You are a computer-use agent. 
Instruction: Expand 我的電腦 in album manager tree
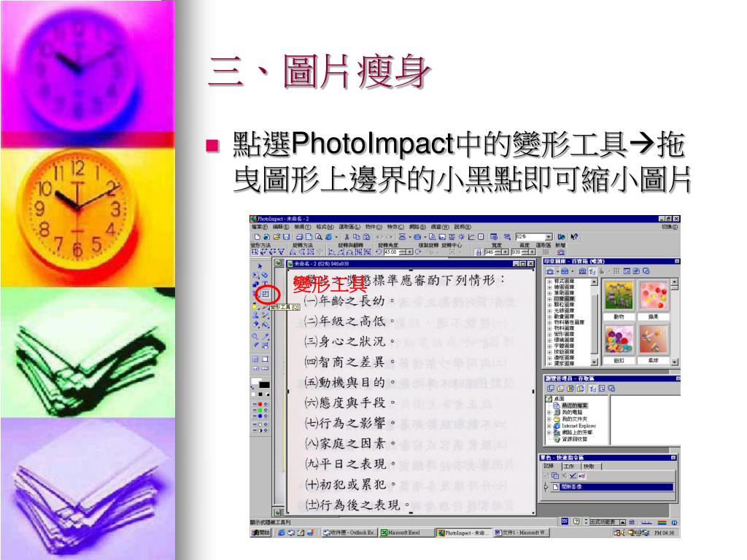coord(549,413)
